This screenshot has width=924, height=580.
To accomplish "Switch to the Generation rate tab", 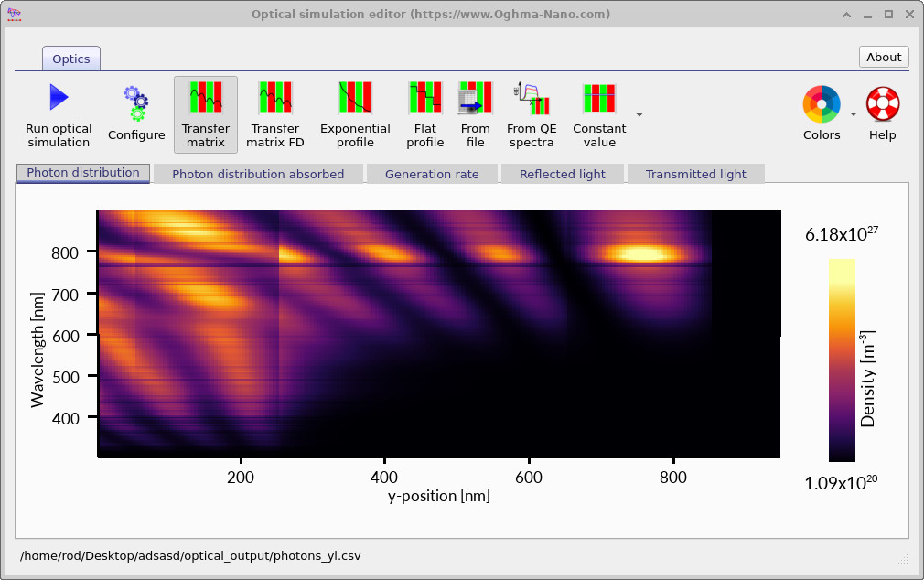I will 432,174.
